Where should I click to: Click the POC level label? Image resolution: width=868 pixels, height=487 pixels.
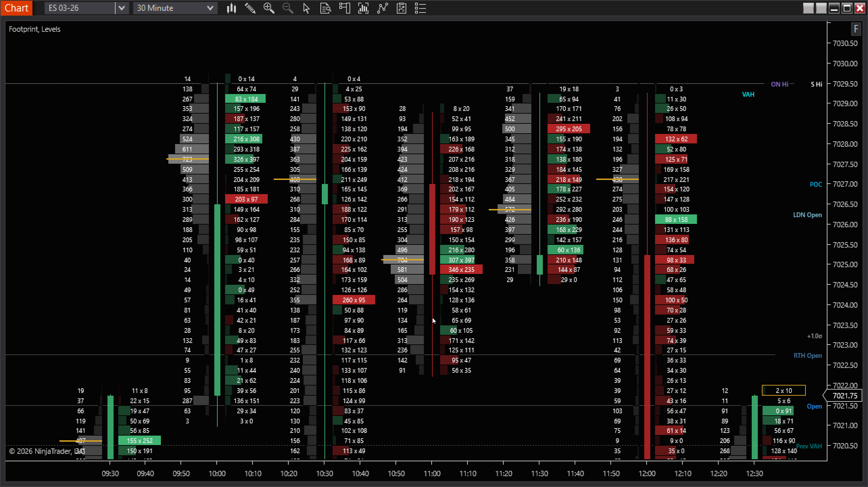pos(816,184)
